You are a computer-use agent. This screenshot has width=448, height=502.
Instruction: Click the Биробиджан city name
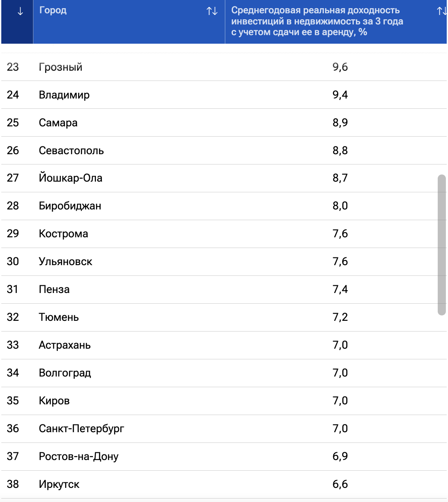pos(70,206)
